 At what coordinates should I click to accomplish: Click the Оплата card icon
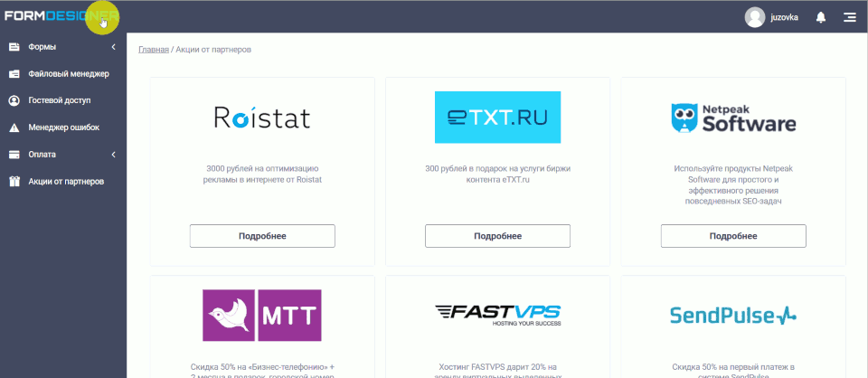(x=14, y=155)
